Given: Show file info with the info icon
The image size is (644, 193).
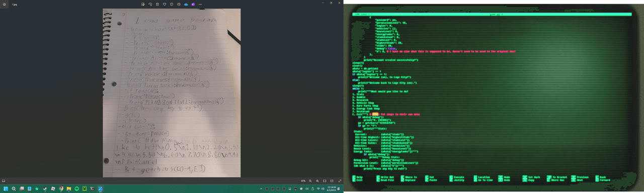Looking at the screenshot, I should [172, 4].
